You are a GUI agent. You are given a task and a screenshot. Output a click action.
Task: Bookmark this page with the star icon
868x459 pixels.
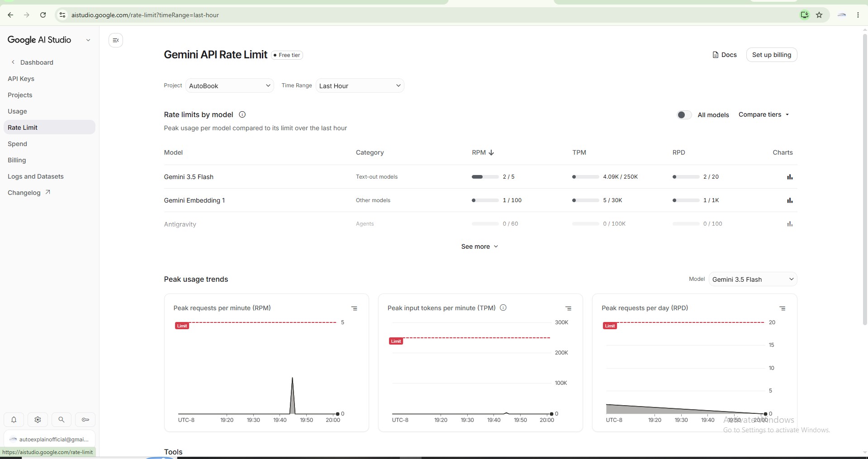click(819, 15)
